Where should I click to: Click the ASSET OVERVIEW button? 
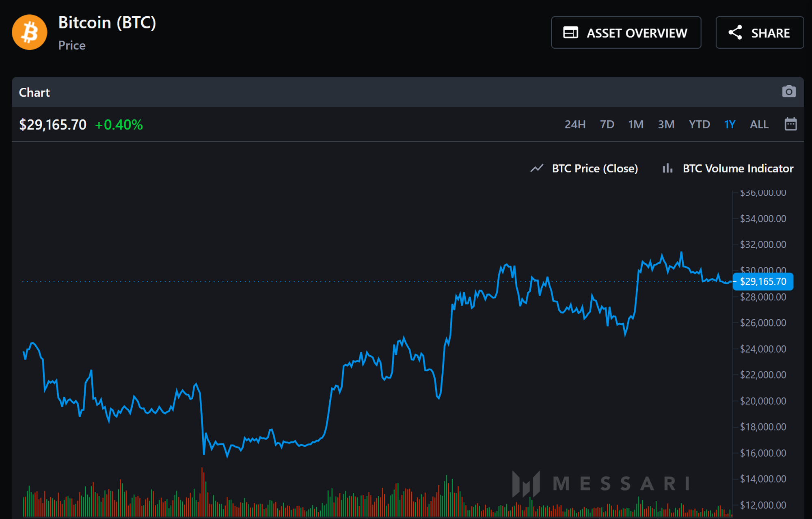pyautogui.click(x=626, y=33)
